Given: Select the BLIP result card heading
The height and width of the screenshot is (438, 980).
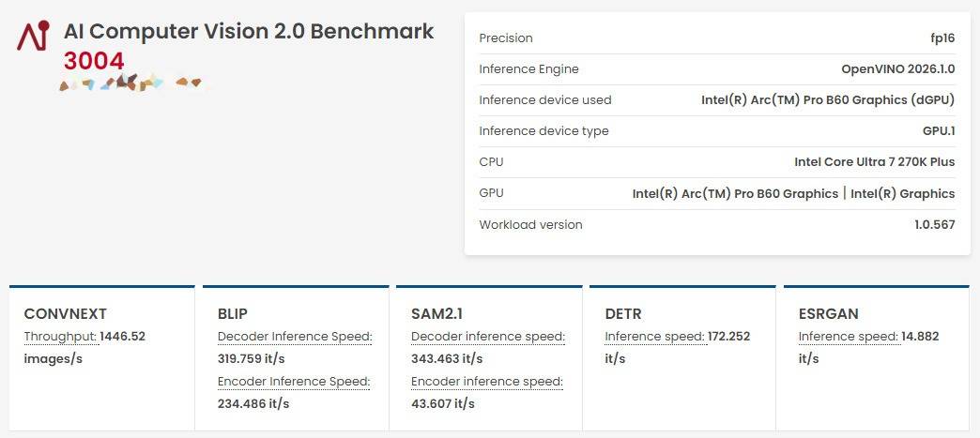Looking at the screenshot, I should pyautogui.click(x=233, y=313).
